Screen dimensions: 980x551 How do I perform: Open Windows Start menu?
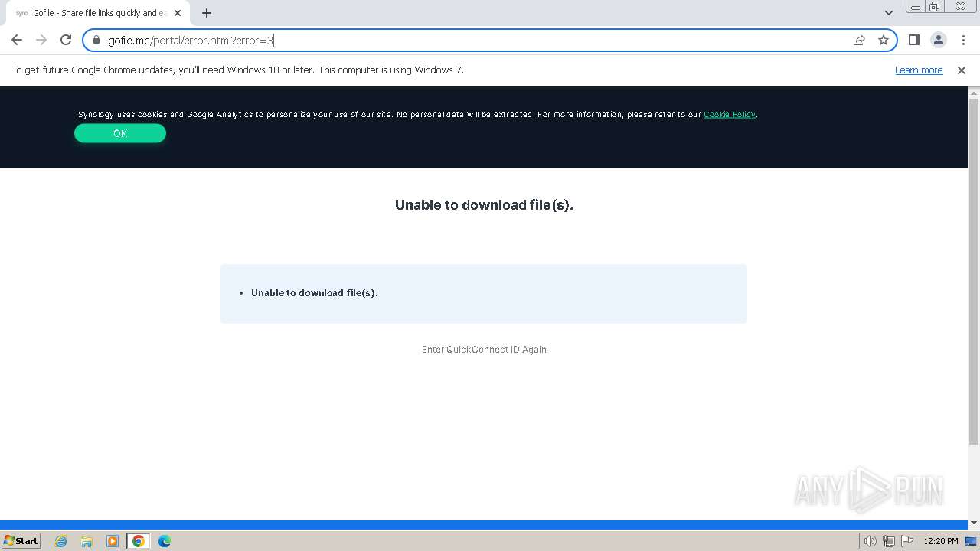tap(21, 540)
